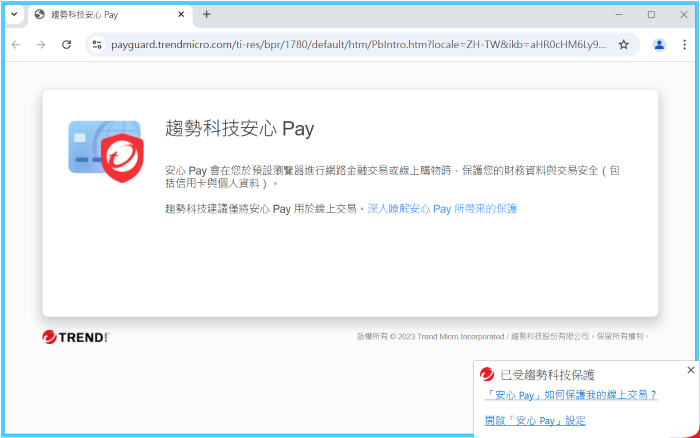Open the 「安心 Pay」如何保護我的線上交易? link
Viewport: 700px width, 438px height.
click(x=571, y=395)
